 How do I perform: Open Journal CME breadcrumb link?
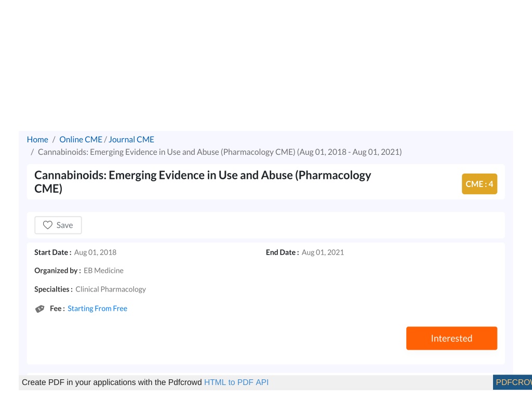[x=131, y=139]
